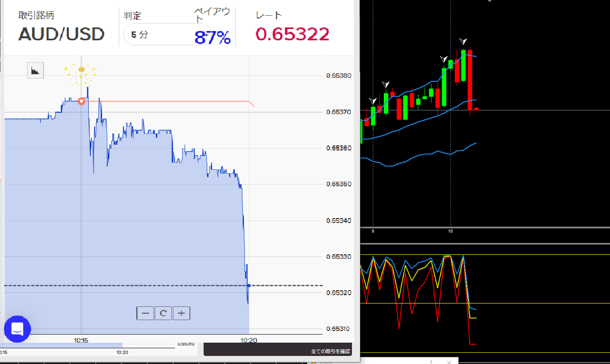Click the 0.65340 price axis label

[x=339, y=220]
